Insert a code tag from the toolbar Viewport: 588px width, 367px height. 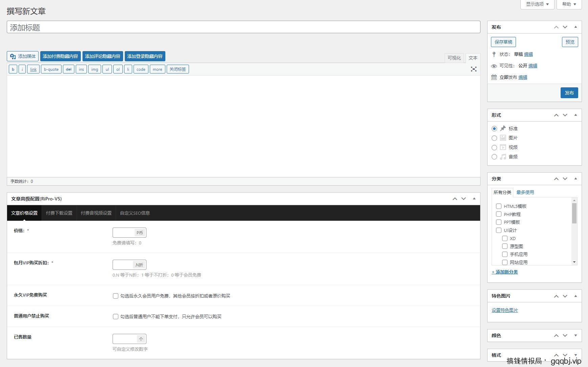141,69
